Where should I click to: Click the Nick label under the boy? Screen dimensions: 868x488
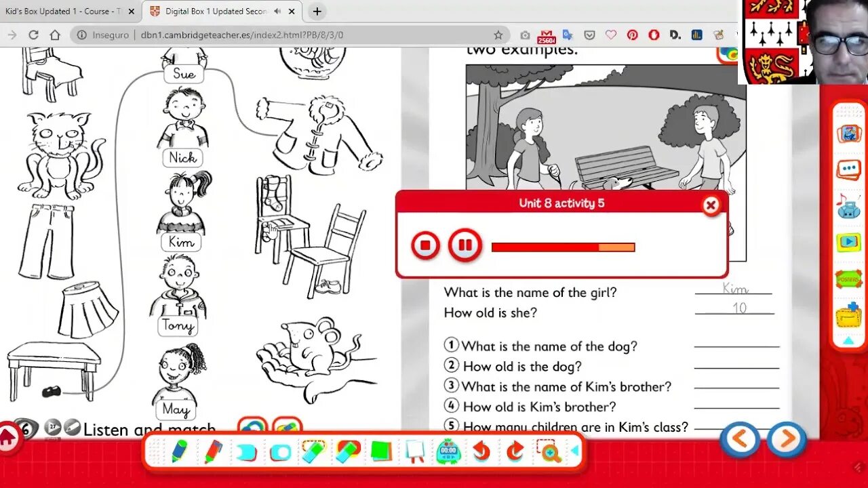click(x=182, y=158)
